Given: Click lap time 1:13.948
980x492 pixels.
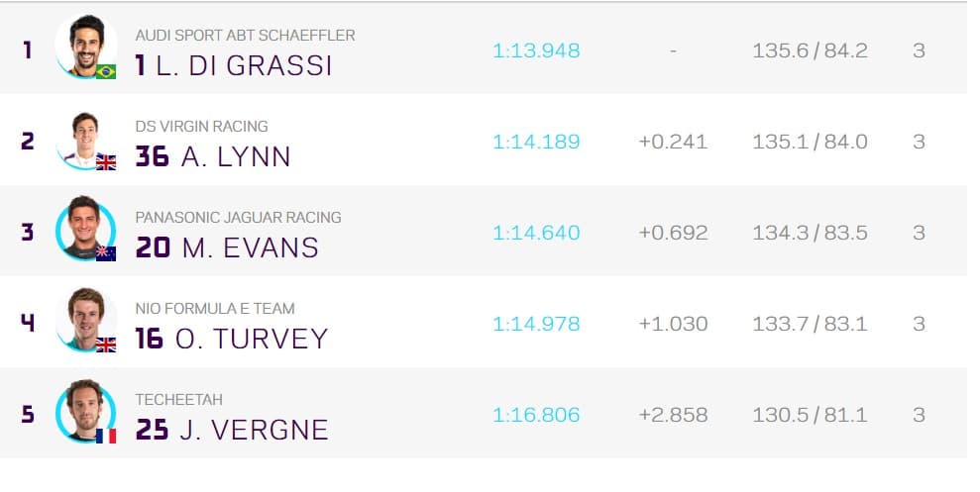Looking at the screenshot, I should pos(536,50).
